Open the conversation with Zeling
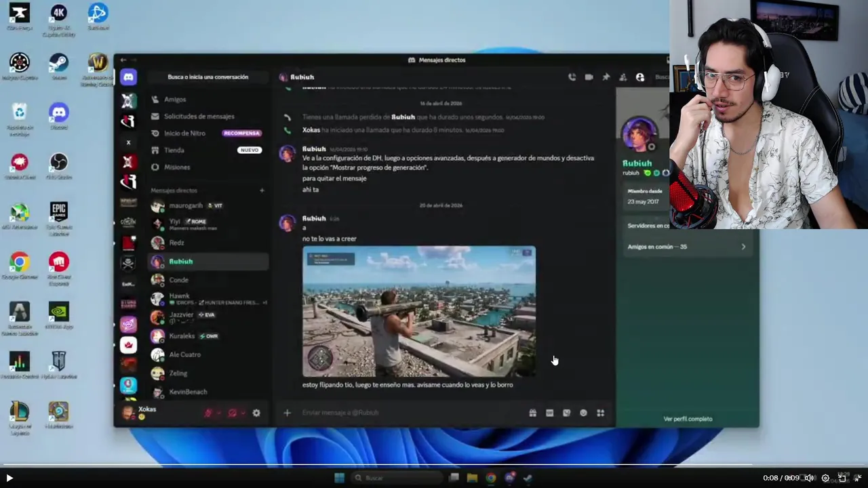 pyautogui.click(x=208, y=373)
